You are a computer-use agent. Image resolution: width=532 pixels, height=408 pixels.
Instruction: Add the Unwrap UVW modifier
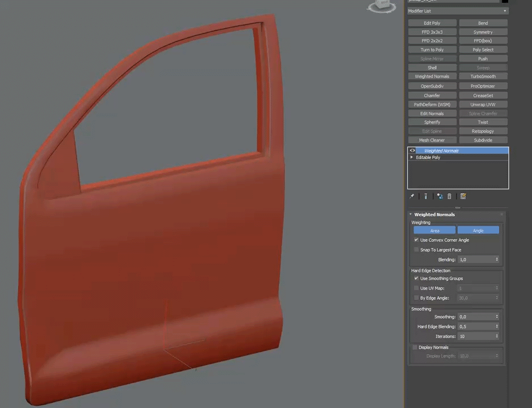tap(483, 104)
